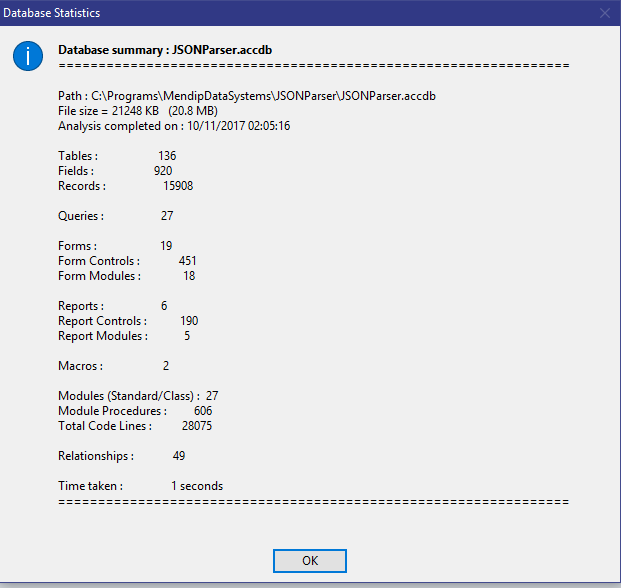Image resolution: width=621 pixels, height=588 pixels.
Task: Click the Form Controls count 451
Action: [x=187, y=261]
